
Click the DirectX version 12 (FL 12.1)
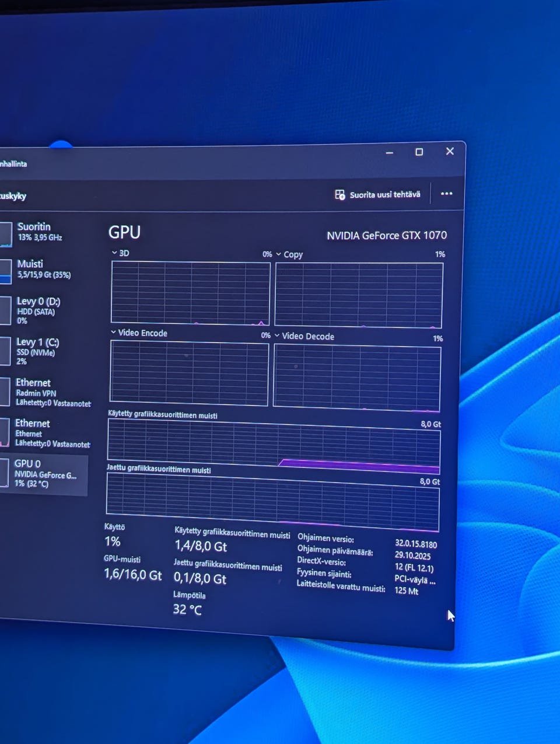point(414,567)
